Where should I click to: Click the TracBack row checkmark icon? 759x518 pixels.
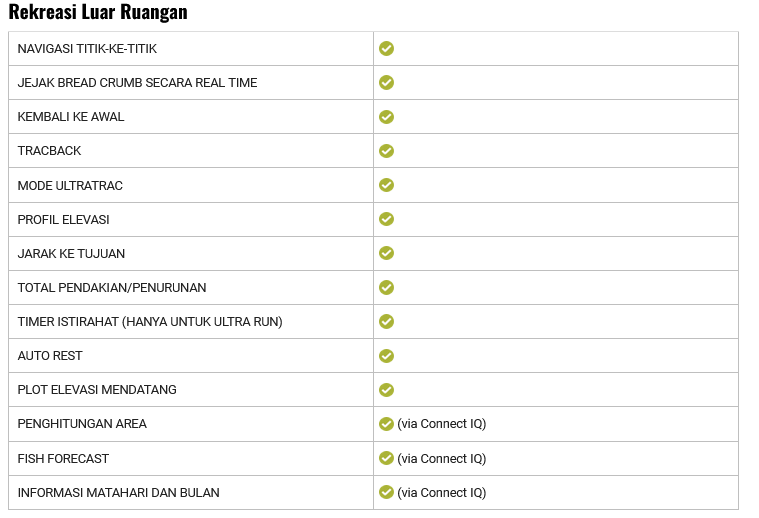pos(386,151)
